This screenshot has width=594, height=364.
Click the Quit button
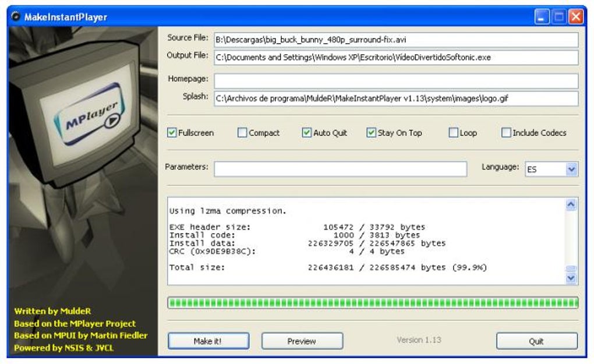537,341
